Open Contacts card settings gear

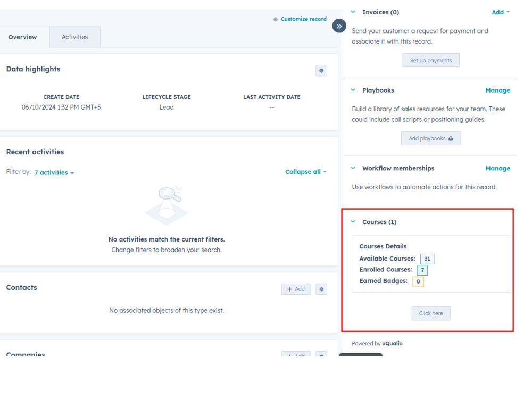(x=321, y=289)
